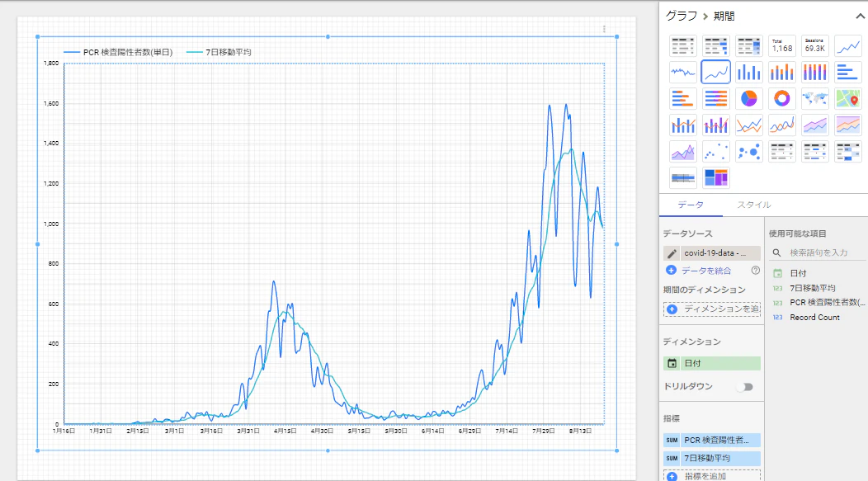The height and width of the screenshot is (481, 868).
Task: Pick the treemap chart type icon
Action: (715, 177)
